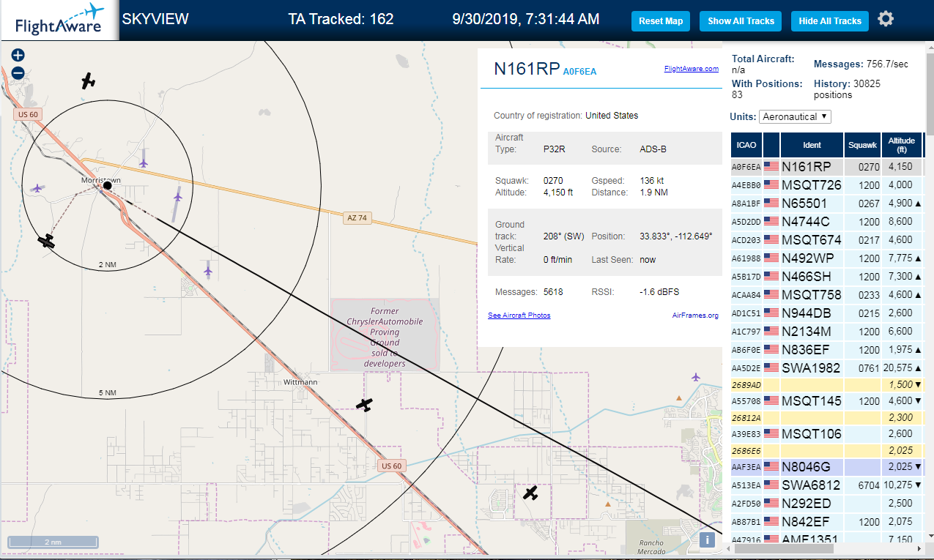Image resolution: width=934 pixels, height=560 pixels.
Task: Open See Aircraft Photos link
Action: pos(519,316)
